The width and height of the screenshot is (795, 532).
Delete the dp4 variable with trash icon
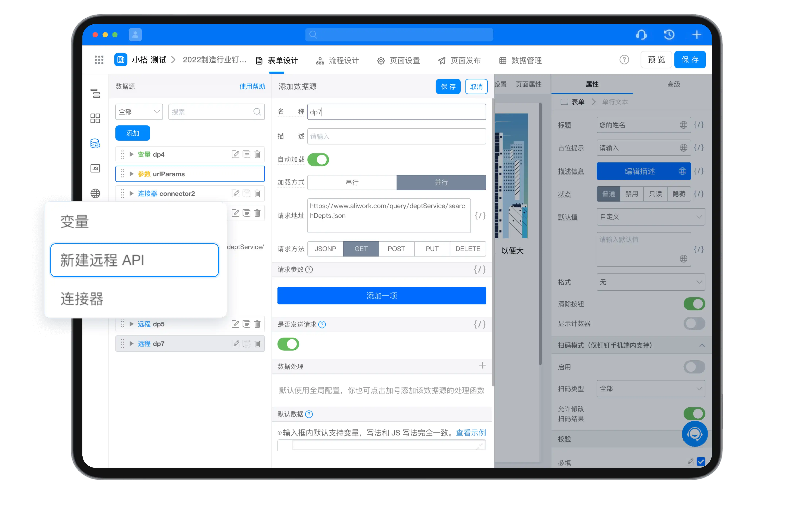click(257, 154)
